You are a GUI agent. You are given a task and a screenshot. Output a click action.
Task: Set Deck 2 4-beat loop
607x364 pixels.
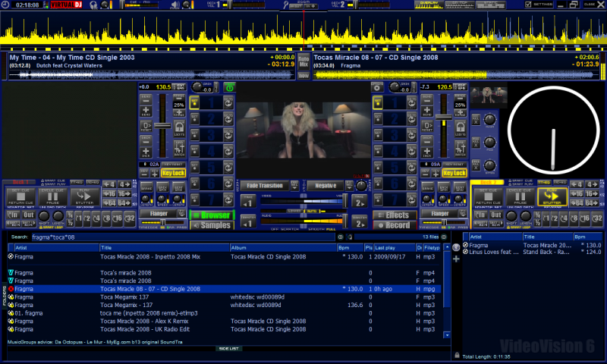coord(564,218)
